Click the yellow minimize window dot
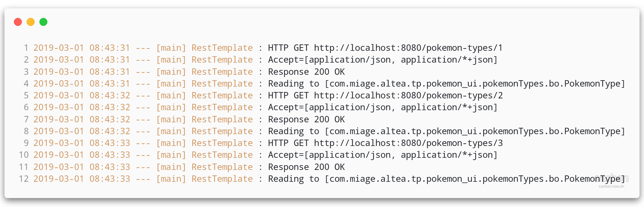Screen dimensions: 644x207 point(31,22)
